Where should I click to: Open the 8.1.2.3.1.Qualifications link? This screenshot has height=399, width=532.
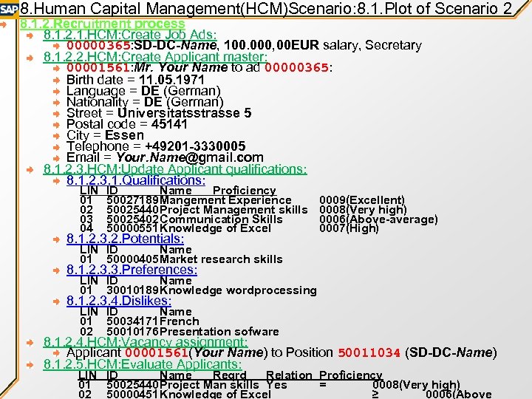click(x=136, y=180)
